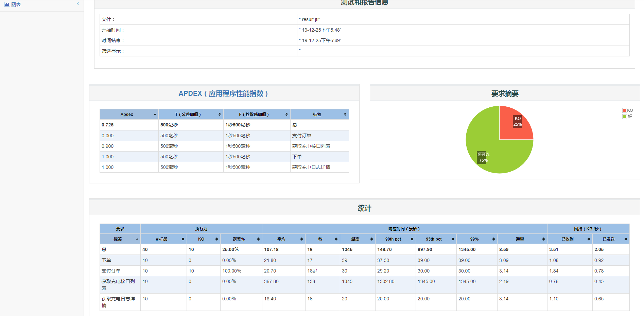Click 支付订单 label in APDEX table

point(302,136)
